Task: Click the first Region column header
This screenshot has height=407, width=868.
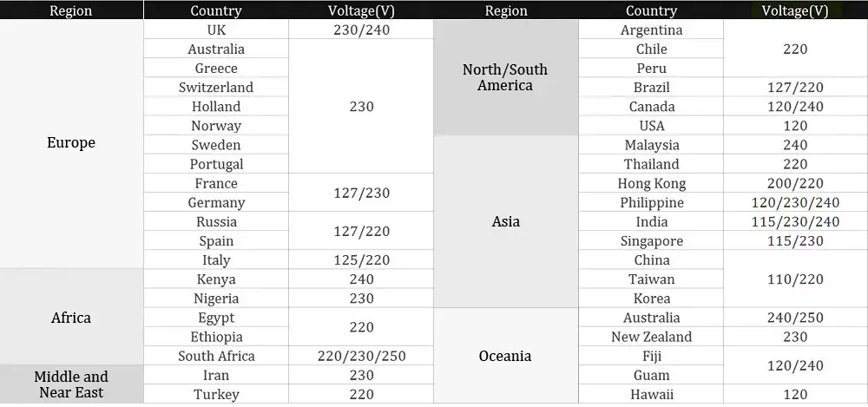Action: coord(71,10)
